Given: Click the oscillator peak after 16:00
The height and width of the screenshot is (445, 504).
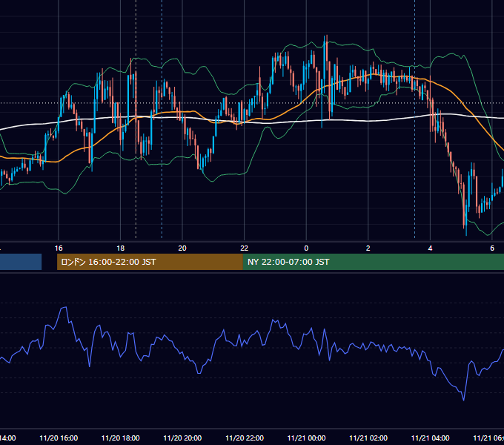Looking at the screenshot, I should tap(64, 308).
